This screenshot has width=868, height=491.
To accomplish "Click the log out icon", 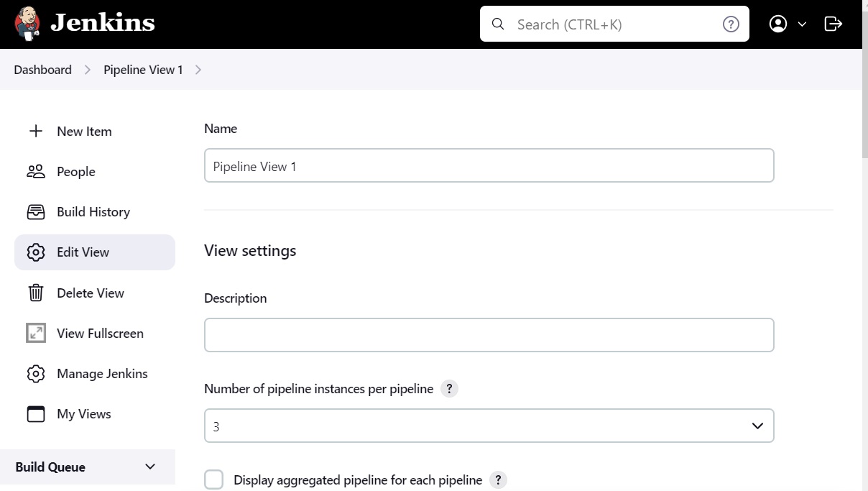I will pyautogui.click(x=833, y=24).
